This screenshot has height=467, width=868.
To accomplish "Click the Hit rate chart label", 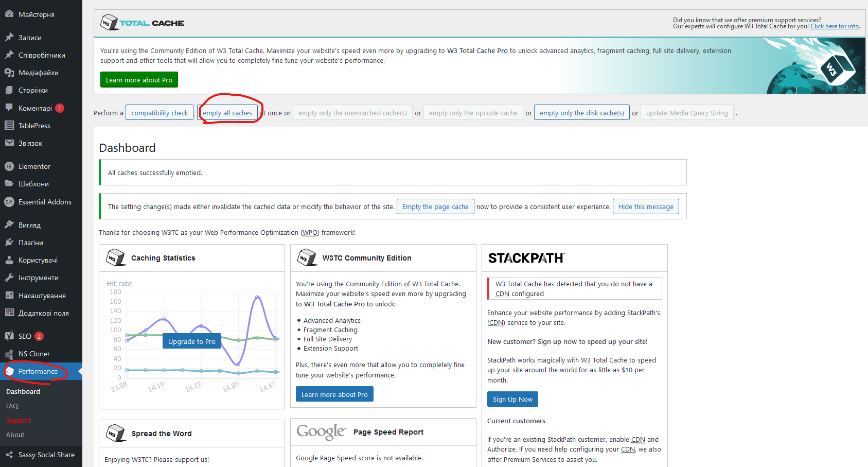I will (x=119, y=284).
